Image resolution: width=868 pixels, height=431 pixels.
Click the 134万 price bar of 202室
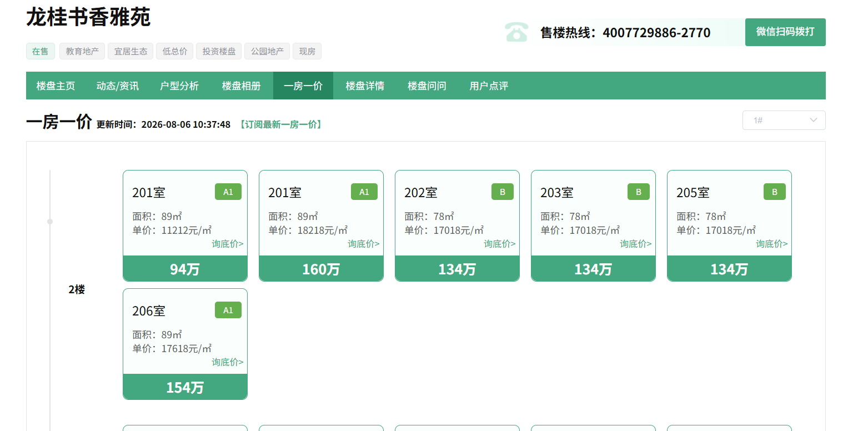pyautogui.click(x=457, y=269)
